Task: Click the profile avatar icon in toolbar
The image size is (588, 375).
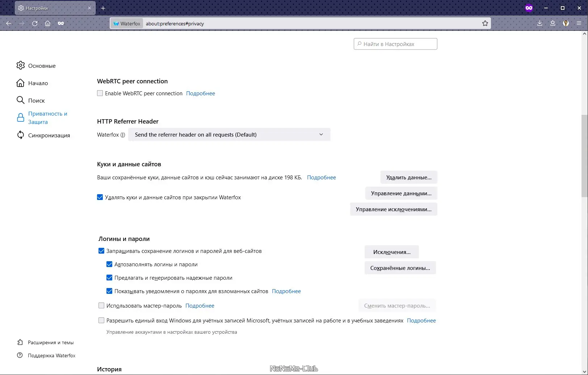Action: (566, 24)
